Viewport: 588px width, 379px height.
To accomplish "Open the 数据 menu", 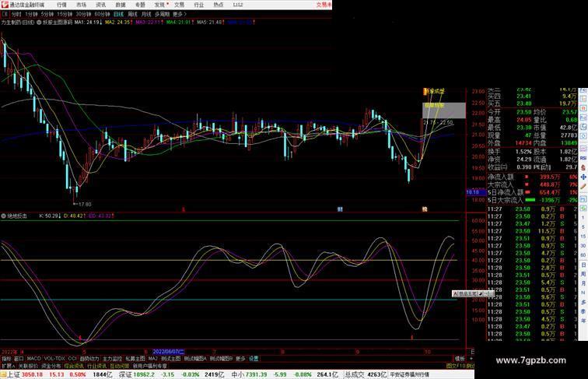I will tap(121, 5).
